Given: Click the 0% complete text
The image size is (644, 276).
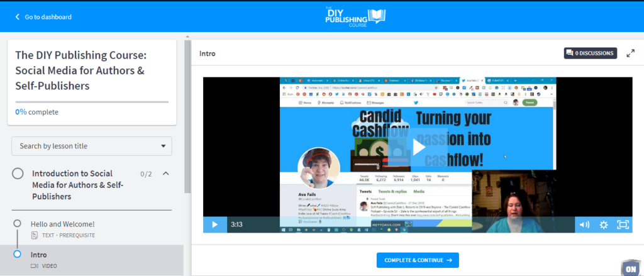Looking at the screenshot, I should pyautogui.click(x=37, y=112).
